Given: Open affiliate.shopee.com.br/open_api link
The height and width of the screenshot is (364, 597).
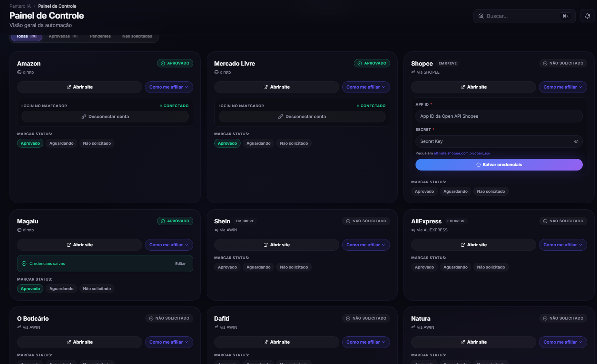Looking at the screenshot, I should click(462, 153).
